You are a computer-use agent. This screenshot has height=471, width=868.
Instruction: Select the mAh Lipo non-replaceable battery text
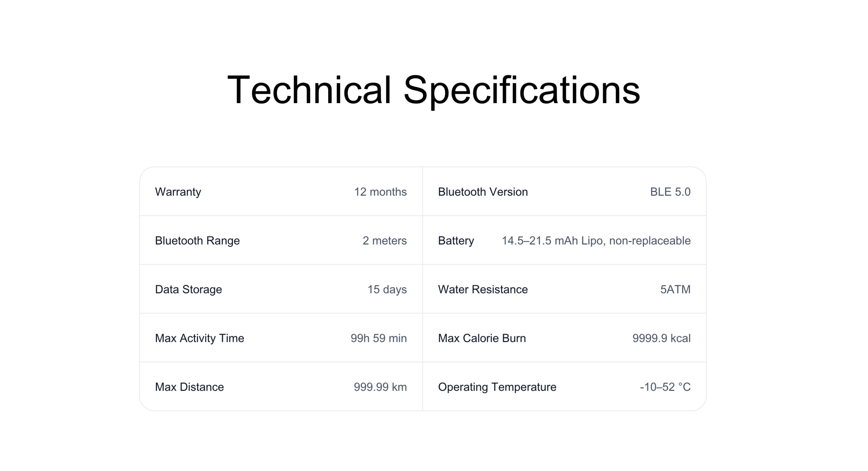596,241
